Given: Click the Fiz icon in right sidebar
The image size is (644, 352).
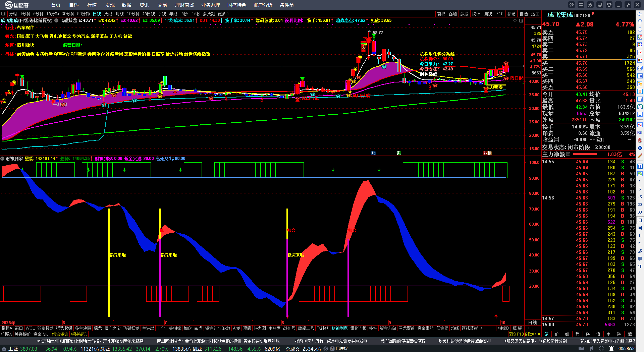Looking at the screenshot, I should (x=640, y=99).
